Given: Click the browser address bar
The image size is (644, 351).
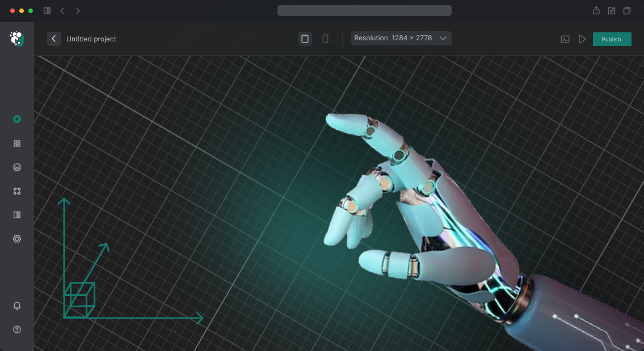Looking at the screenshot, I should point(364,11).
